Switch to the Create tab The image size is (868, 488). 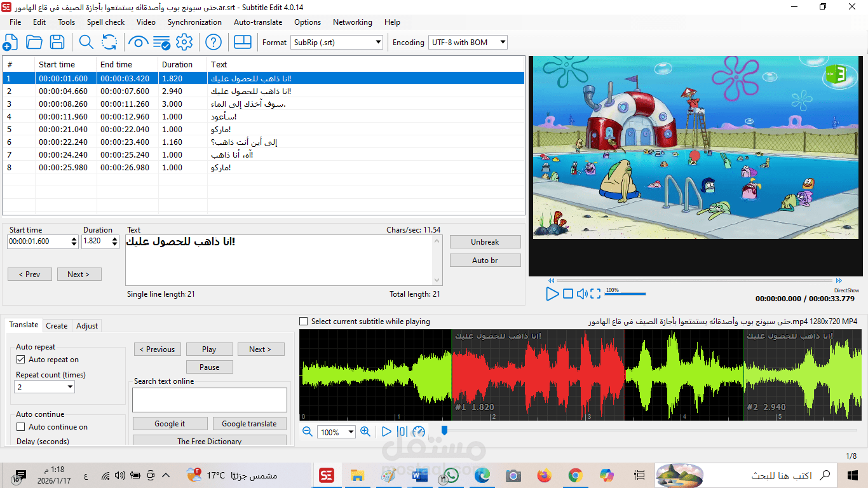[57, 326]
